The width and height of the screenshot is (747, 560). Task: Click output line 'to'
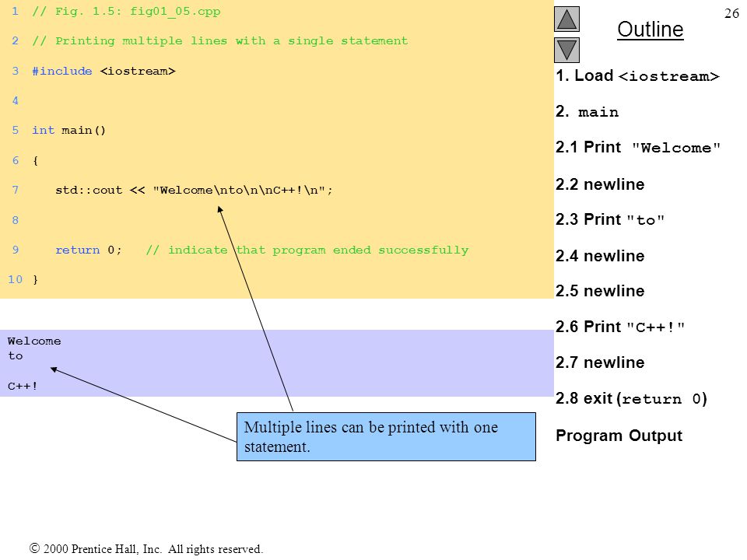click(x=16, y=355)
